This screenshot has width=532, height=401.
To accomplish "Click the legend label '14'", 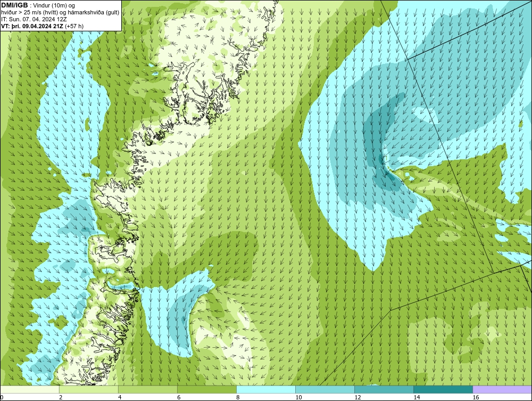I will click(x=417, y=398).
